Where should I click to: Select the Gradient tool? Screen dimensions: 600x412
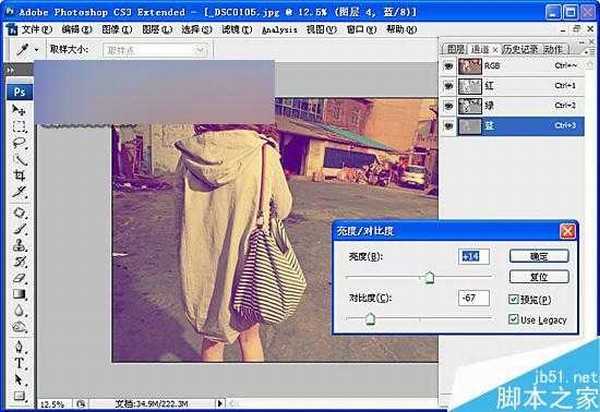tap(19, 294)
